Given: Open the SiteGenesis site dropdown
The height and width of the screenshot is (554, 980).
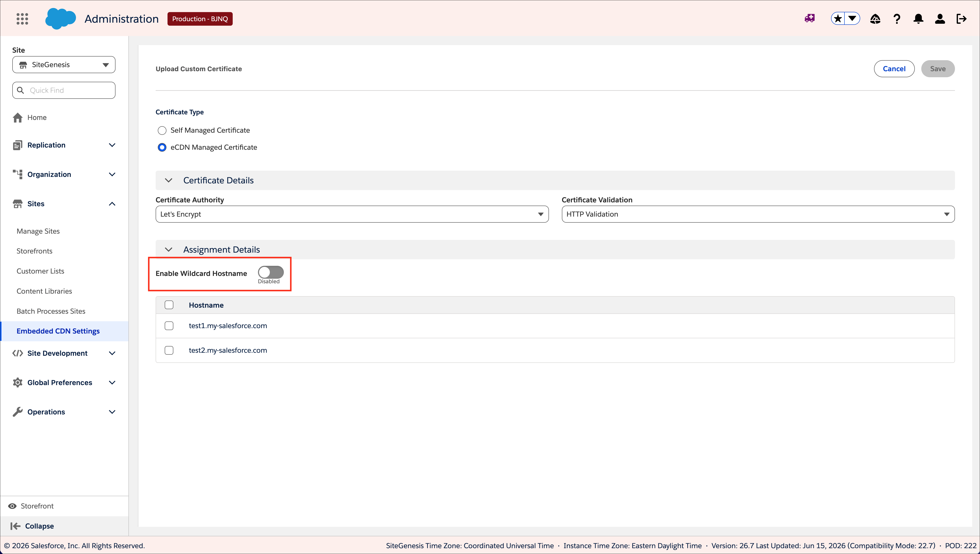Looking at the screenshot, I should 64,65.
